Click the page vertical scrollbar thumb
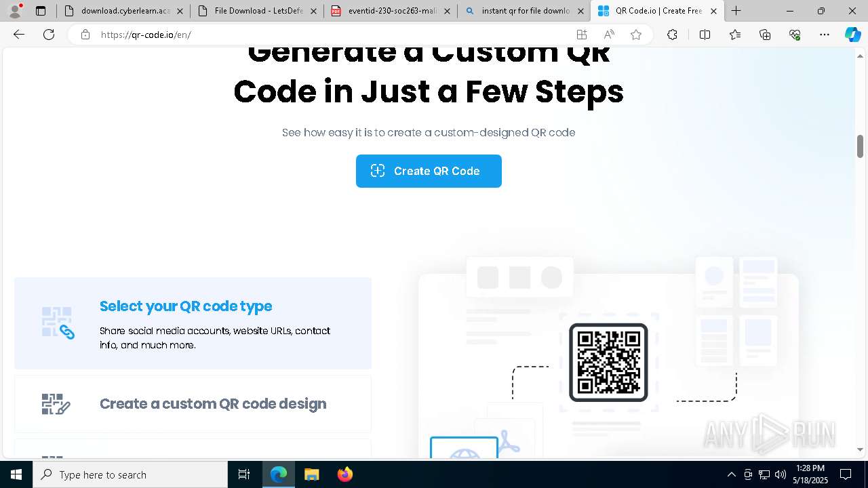The width and height of the screenshot is (868, 488). pyautogui.click(x=860, y=146)
